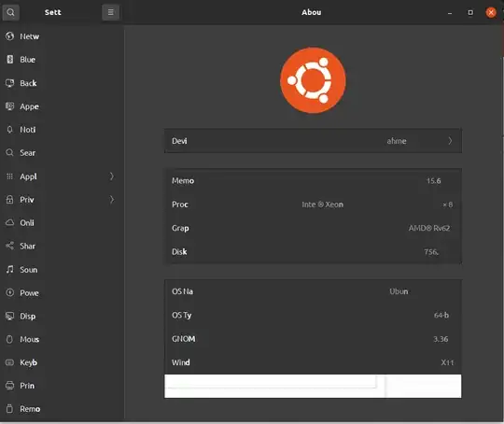This screenshot has width=504, height=424.
Task: Switch to the Blue panel
Action: click(63, 60)
